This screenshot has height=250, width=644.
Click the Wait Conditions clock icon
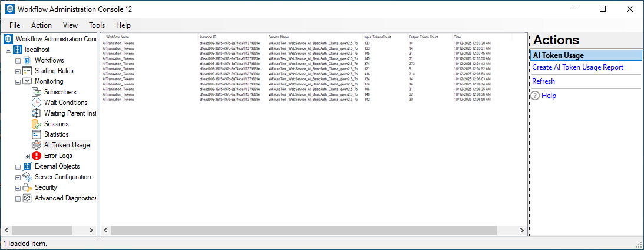36,103
